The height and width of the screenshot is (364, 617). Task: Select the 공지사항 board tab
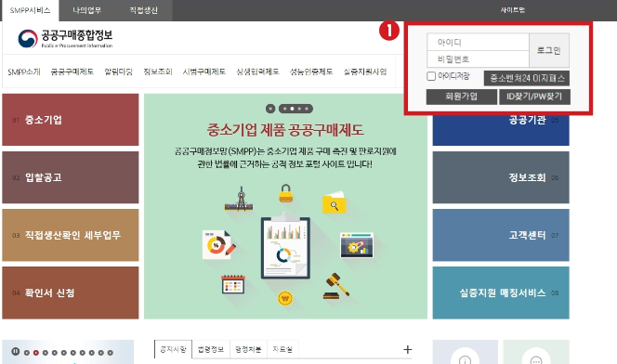[173, 349]
